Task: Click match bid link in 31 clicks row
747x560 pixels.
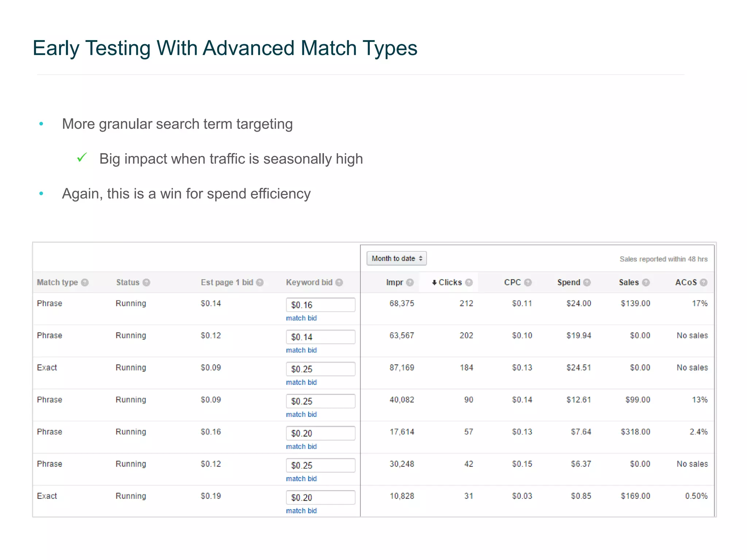Action: [301, 511]
